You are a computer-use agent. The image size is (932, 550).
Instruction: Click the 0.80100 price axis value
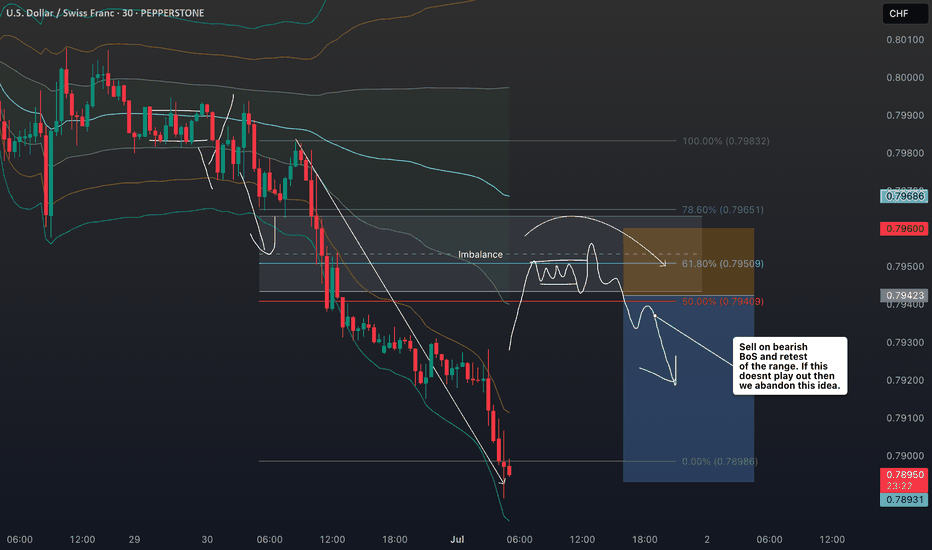(905, 40)
